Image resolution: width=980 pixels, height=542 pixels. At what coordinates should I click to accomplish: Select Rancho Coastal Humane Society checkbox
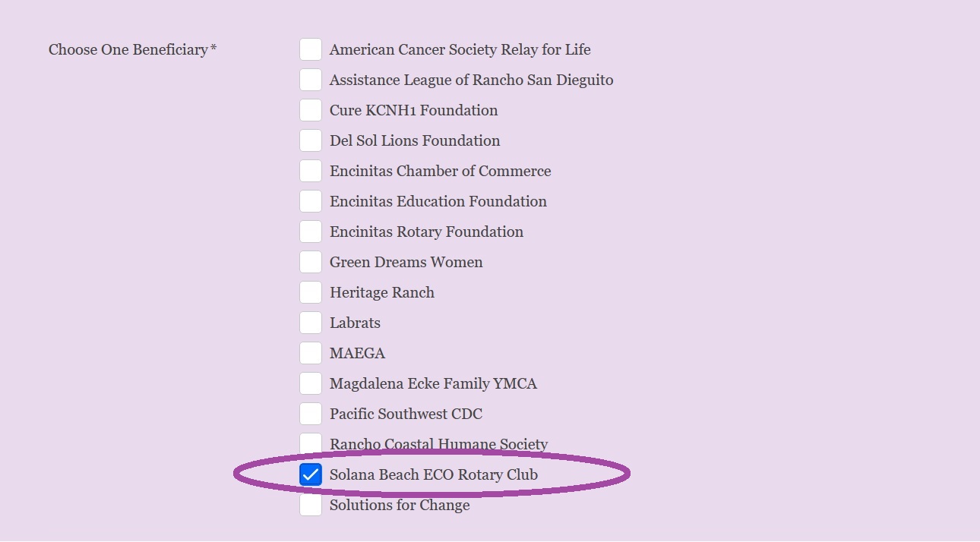tap(311, 443)
